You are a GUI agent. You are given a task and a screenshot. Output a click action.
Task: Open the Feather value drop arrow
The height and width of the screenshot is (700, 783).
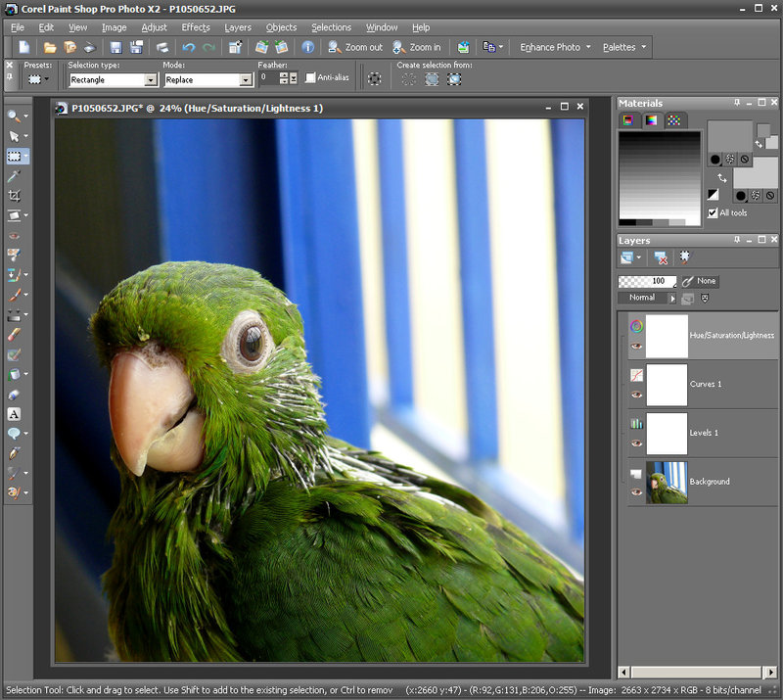293,78
